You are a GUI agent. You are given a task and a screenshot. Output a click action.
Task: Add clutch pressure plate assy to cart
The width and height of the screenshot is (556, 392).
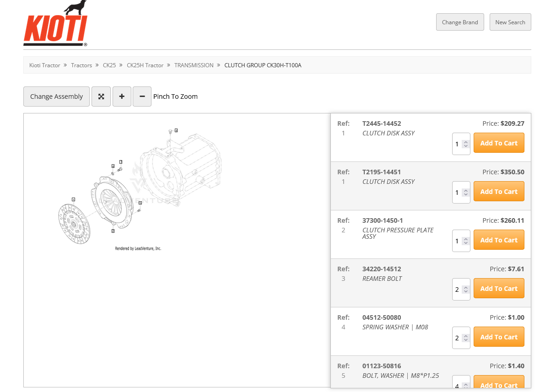pos(498,240)
